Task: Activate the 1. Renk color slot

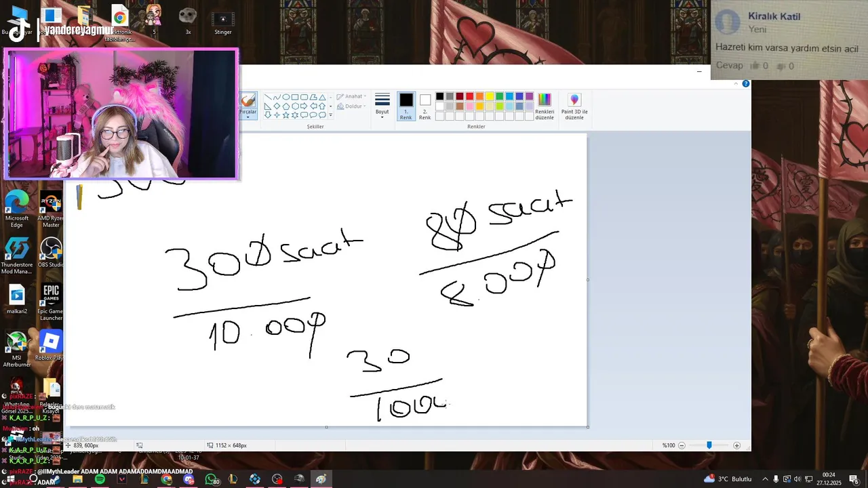Action: (x=406, y=106)
